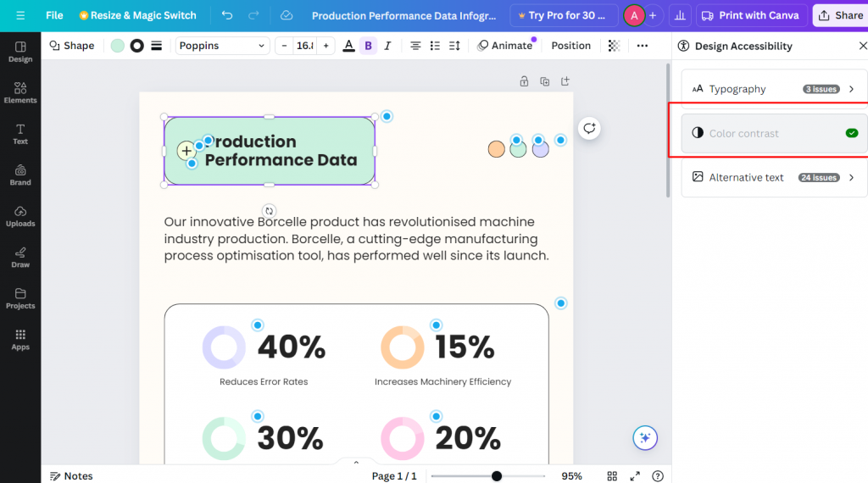868x483 pixels.
Task: Open the Share dialog
Action: point(840,15)
